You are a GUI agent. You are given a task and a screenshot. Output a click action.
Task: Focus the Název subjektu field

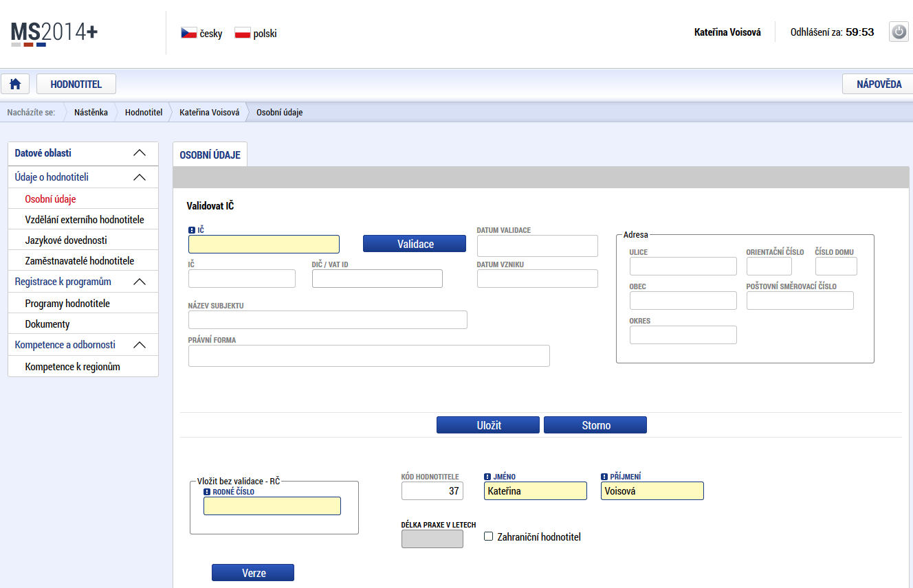[x=328, y=319]
